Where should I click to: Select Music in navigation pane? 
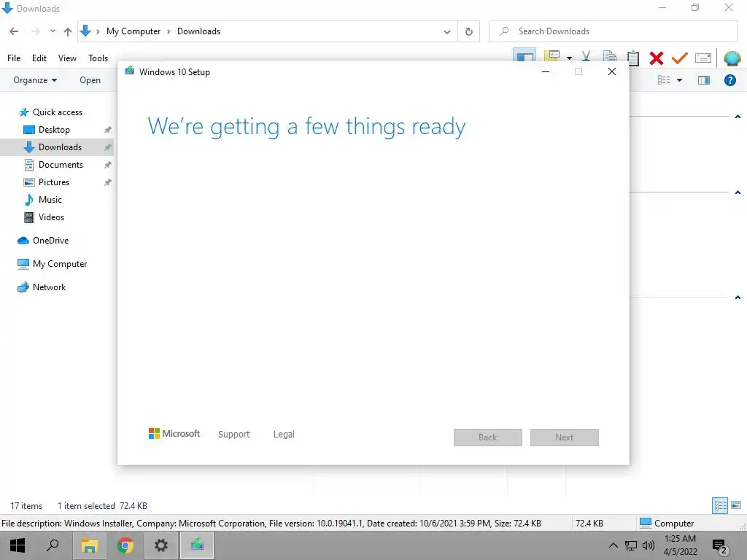pos(50,200)
